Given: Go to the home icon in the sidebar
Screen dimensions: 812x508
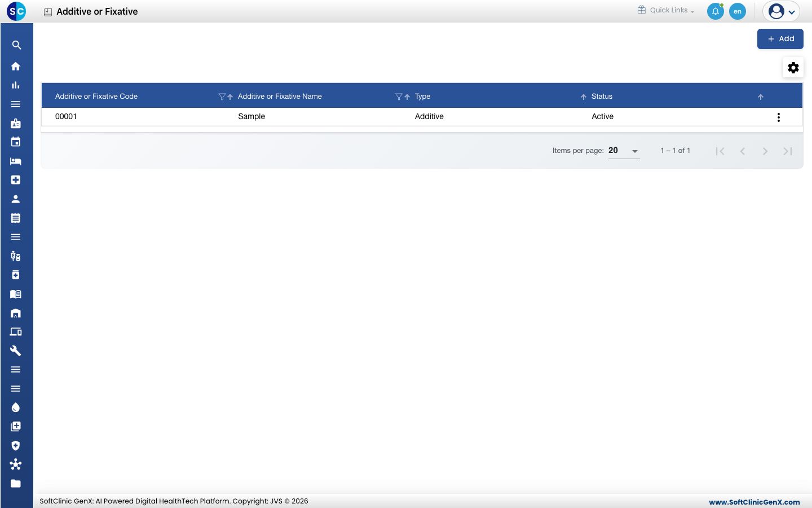Looking at the screenshot, I should pyautogui.click(x=16, y=66).
